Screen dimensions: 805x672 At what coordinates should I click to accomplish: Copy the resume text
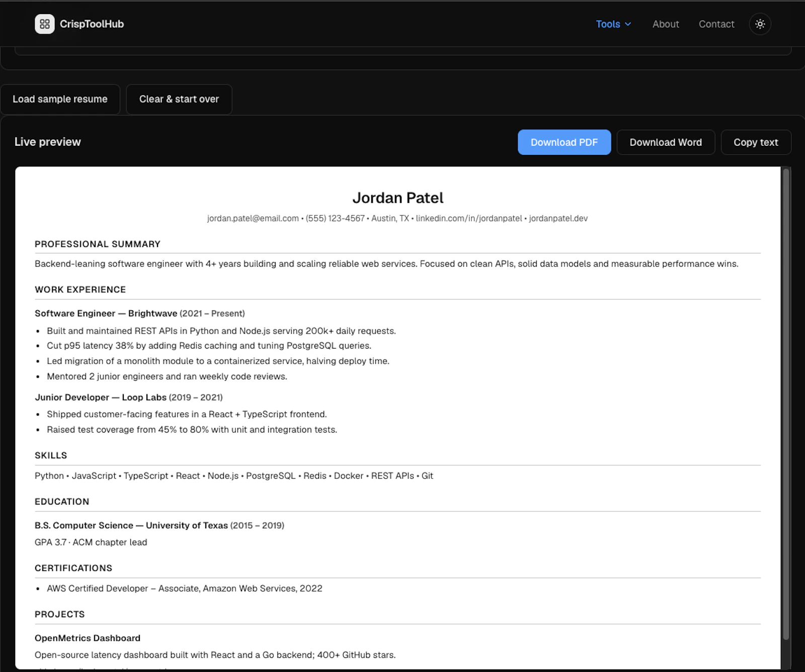click(x=756, y=142)
